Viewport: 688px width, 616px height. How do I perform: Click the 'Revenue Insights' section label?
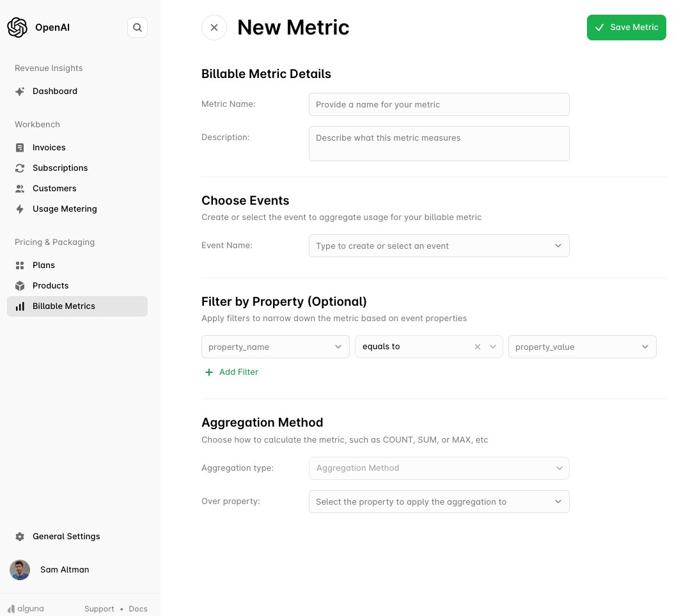49,68
